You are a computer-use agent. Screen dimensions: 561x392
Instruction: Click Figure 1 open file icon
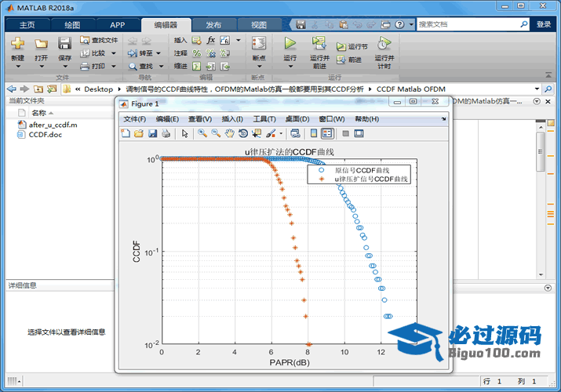point(139,133)
